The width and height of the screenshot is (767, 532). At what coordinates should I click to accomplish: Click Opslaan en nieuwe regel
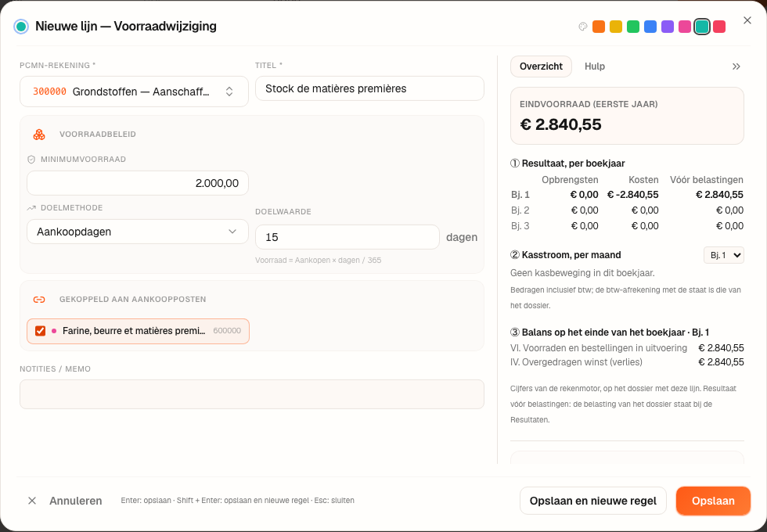point(593,501)
